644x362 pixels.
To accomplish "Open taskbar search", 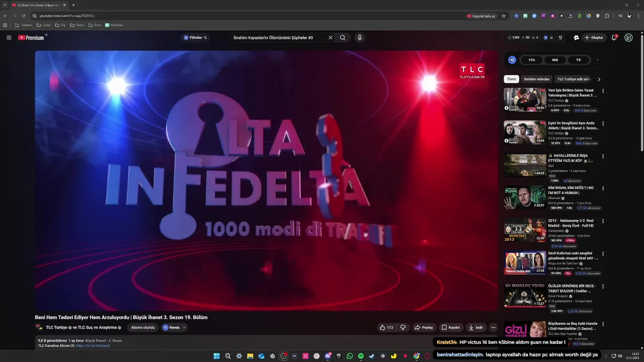I will pos(228,356).
